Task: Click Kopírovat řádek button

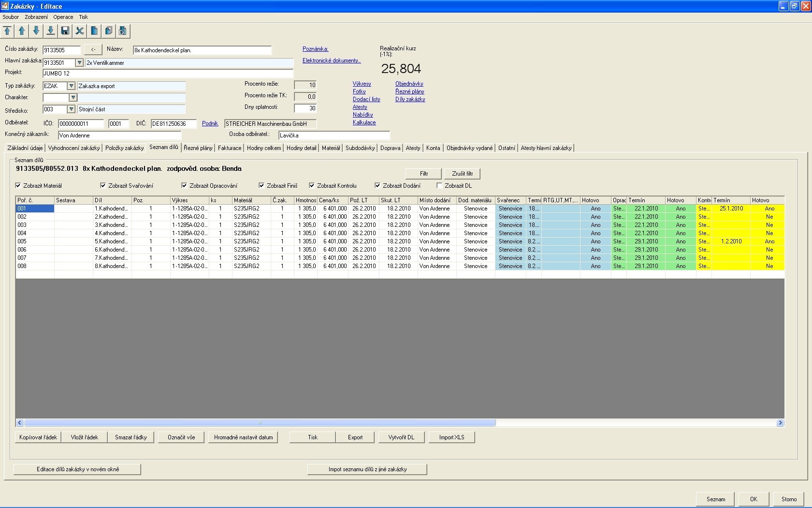Action: coord(38,437)
